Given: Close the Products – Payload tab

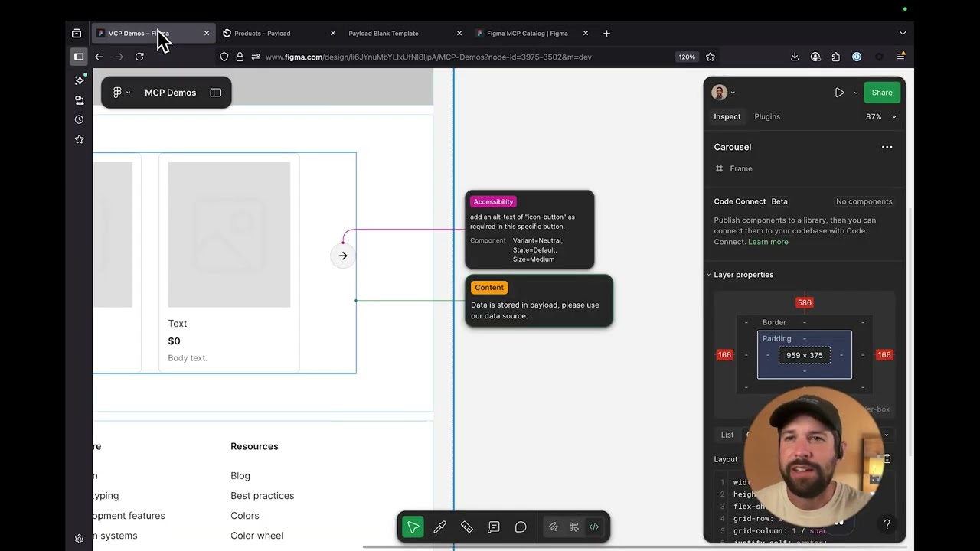Looking at the screenshot, I should [333, 34].
